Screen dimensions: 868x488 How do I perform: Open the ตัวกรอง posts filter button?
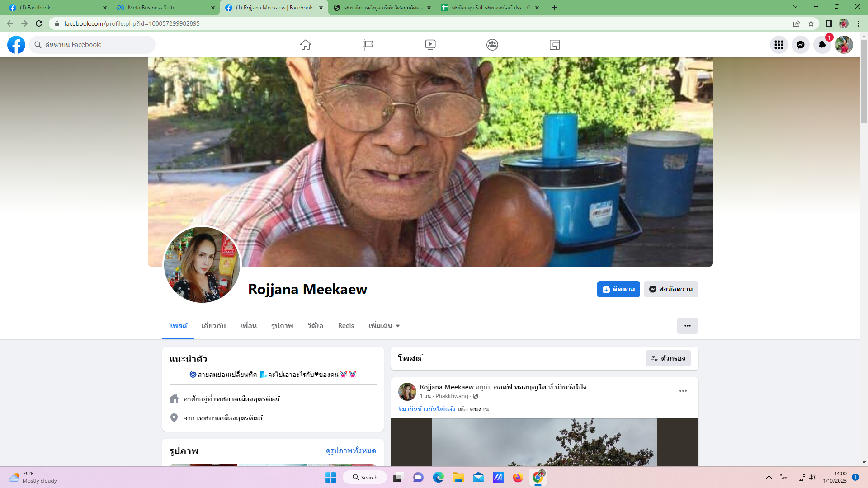coord(668,358)
